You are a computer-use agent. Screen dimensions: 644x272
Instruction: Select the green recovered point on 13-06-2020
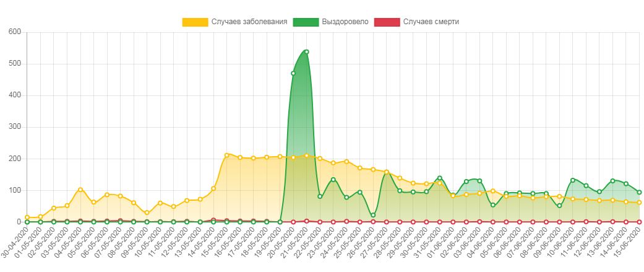(612, 181)
